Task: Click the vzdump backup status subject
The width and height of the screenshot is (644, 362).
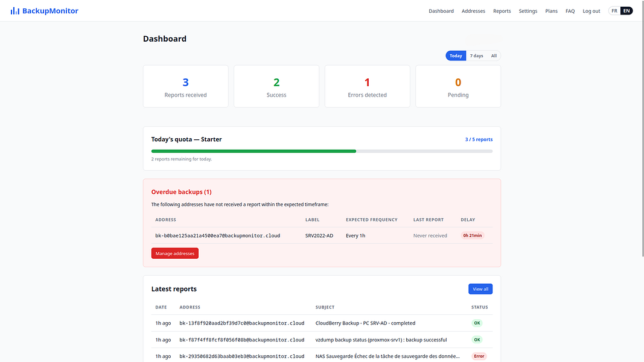Action: pos(381,340)
